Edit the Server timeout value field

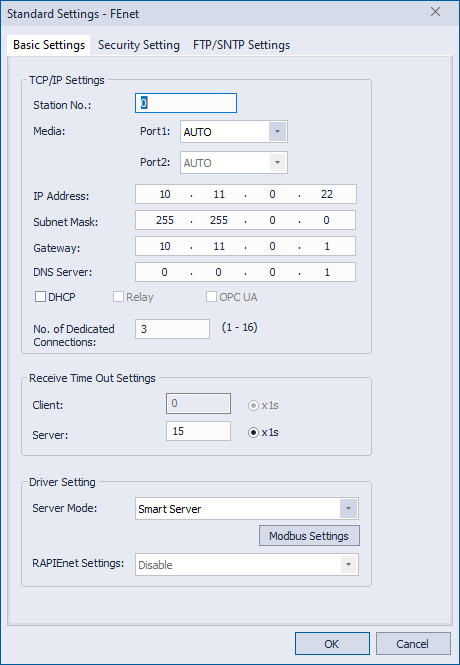tap(198, 431)
